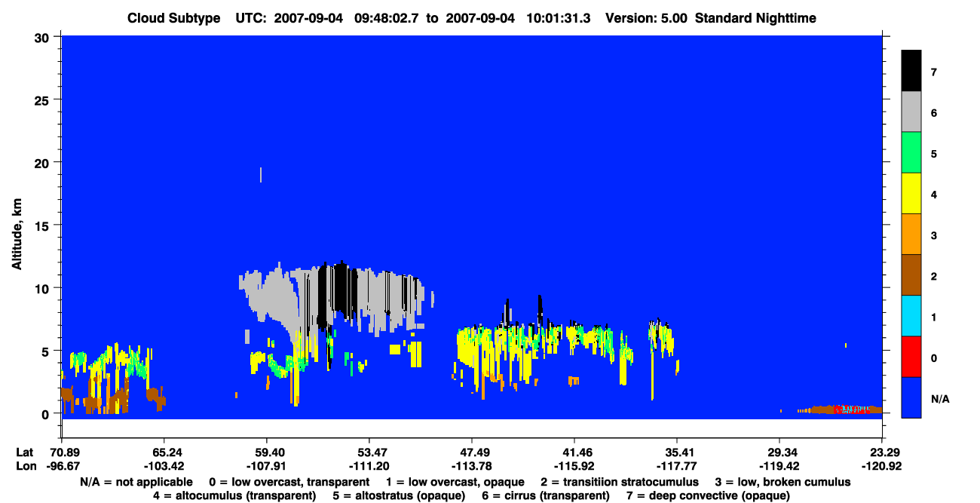Click legend text '1 = low overcast, opaque'

456,482
